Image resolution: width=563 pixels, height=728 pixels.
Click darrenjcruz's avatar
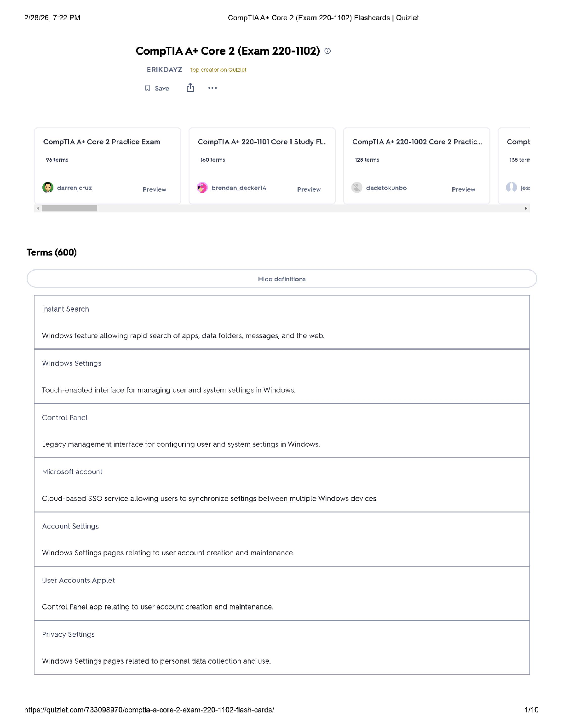point(48,188)
